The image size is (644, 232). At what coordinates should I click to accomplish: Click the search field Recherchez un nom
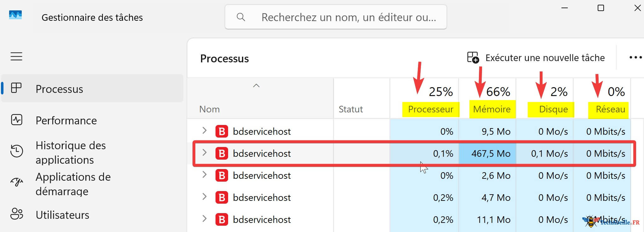336,17
